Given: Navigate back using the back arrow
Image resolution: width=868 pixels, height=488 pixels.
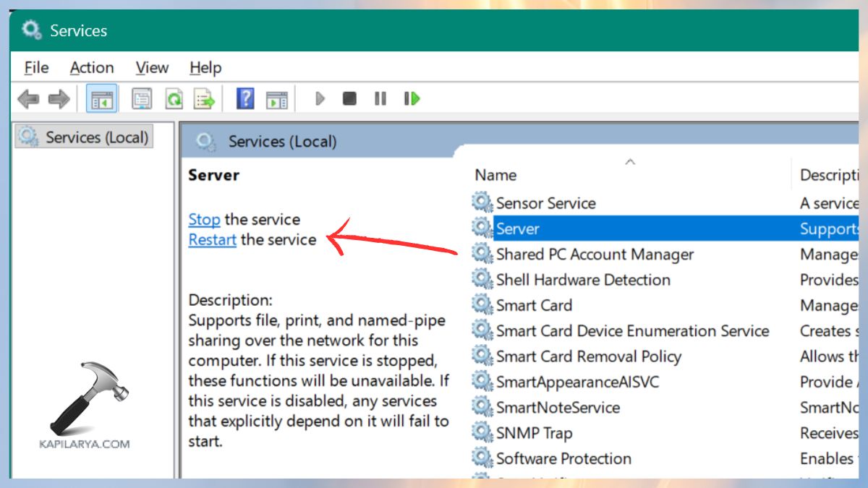Looking at the screenshot, I should coord(28,98).
